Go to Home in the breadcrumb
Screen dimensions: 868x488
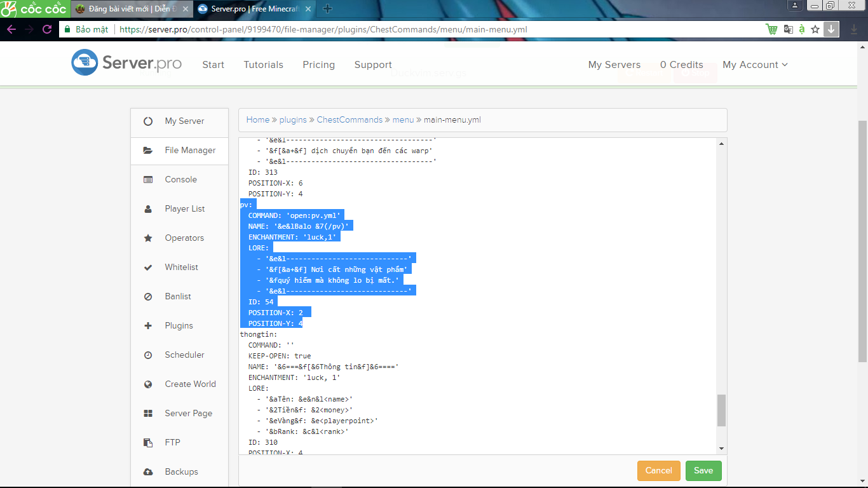click(x=258, y=119)
